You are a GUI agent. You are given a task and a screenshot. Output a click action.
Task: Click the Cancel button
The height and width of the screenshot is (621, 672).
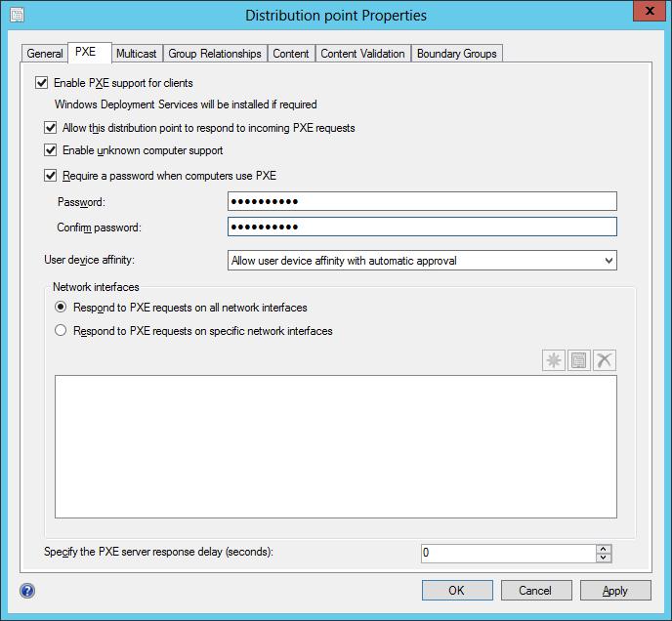click(536, 591)
